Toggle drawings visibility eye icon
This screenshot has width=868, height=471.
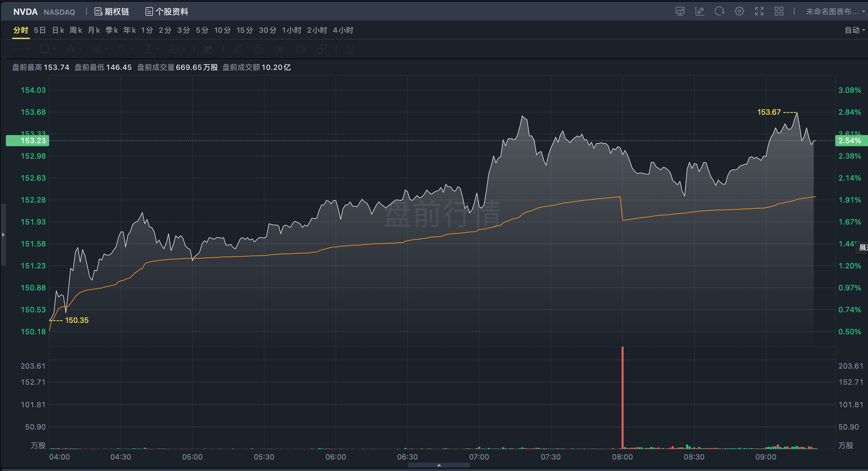(x=279, y=49)
